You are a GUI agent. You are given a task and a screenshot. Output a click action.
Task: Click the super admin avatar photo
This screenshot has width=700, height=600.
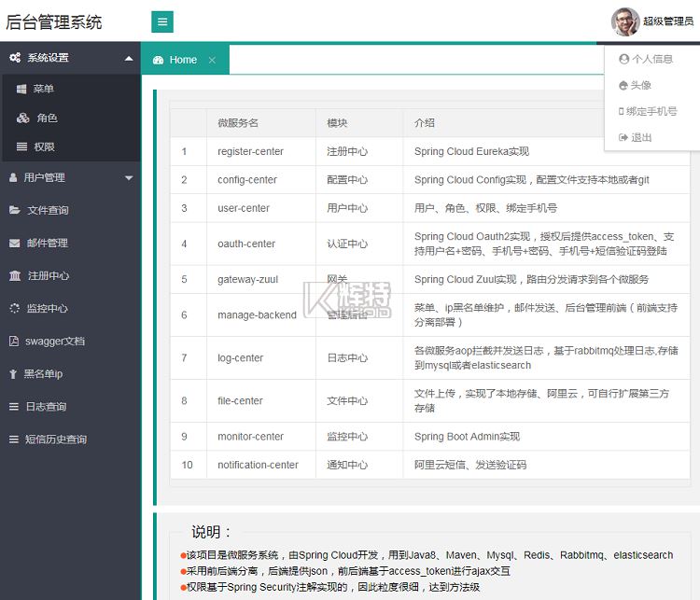[625, 21]
